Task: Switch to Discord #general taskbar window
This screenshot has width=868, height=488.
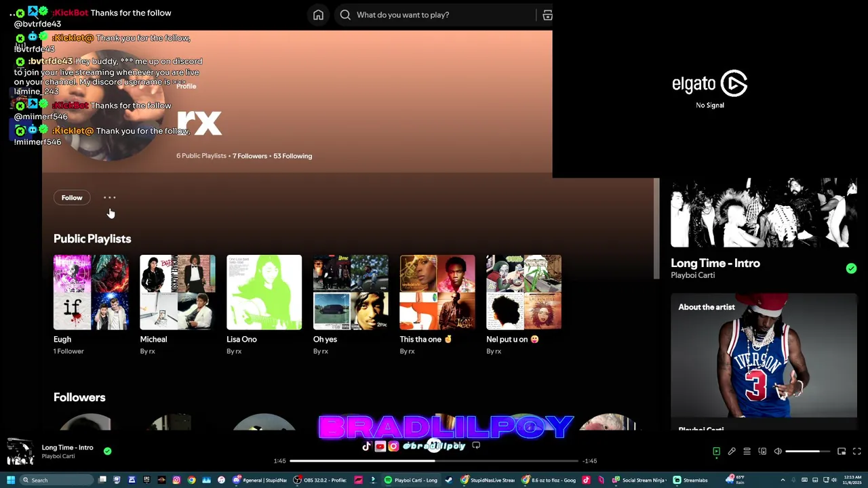Action: pos(260,480)
